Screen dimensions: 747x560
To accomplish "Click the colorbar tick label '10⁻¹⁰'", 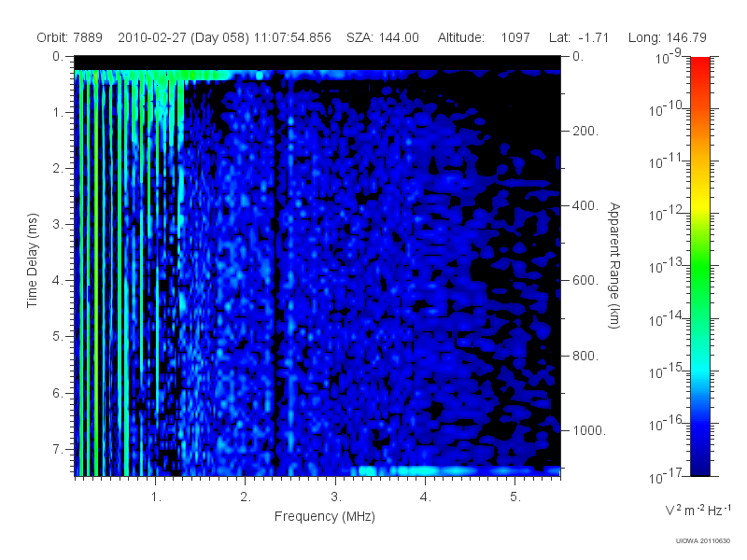I will point(667,109).
